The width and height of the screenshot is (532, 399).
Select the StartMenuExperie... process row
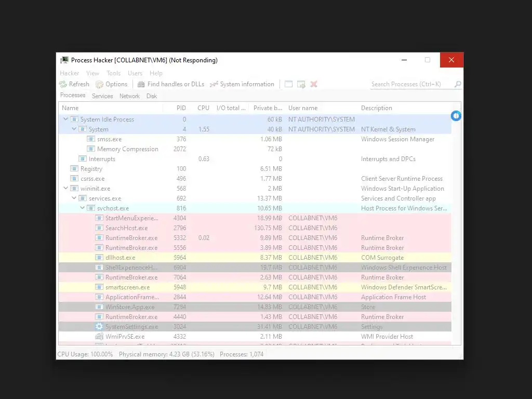coord(255,218)
